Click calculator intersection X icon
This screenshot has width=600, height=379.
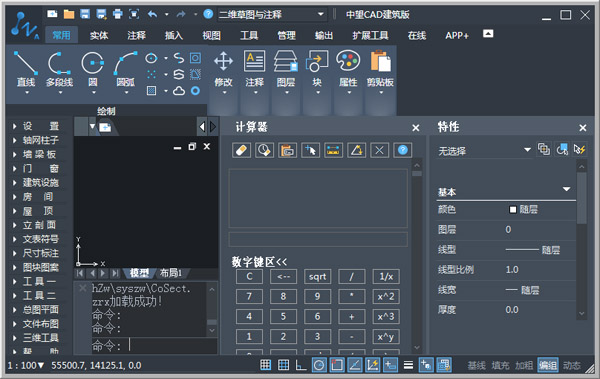point(379,150)
